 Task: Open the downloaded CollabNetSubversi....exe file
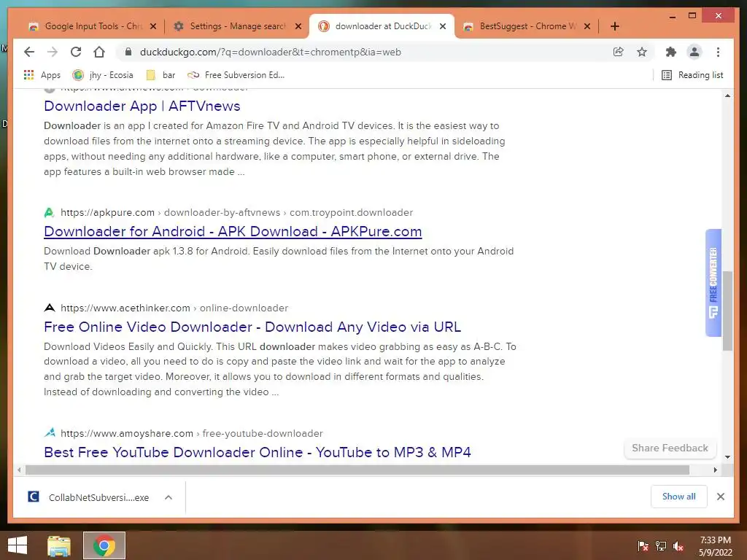(x=88, y=497)
